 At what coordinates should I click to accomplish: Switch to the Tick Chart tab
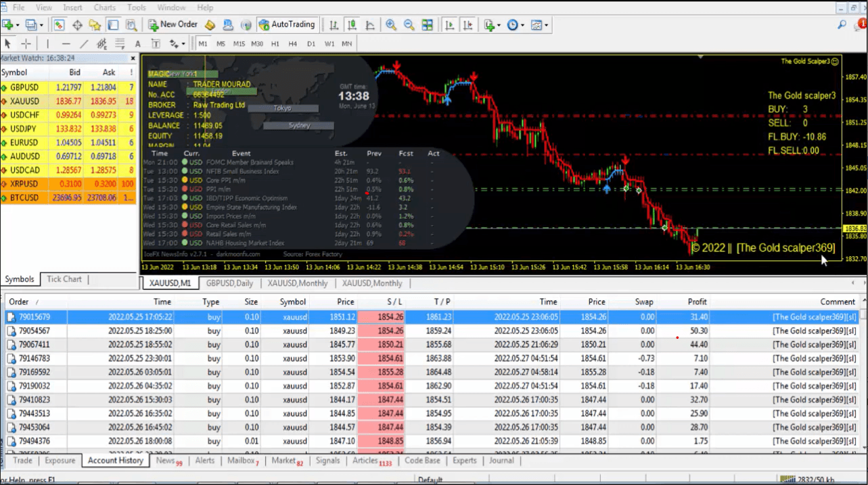point(64,279)
